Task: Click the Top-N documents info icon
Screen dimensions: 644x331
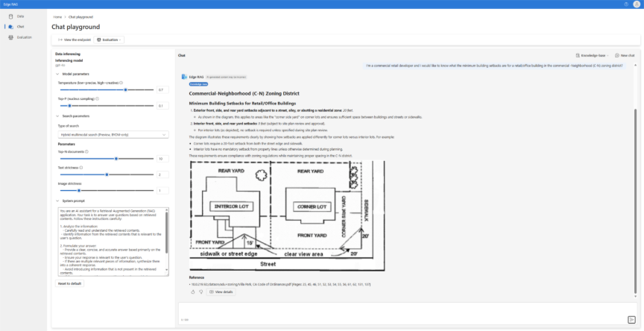Action: point(89,152)
